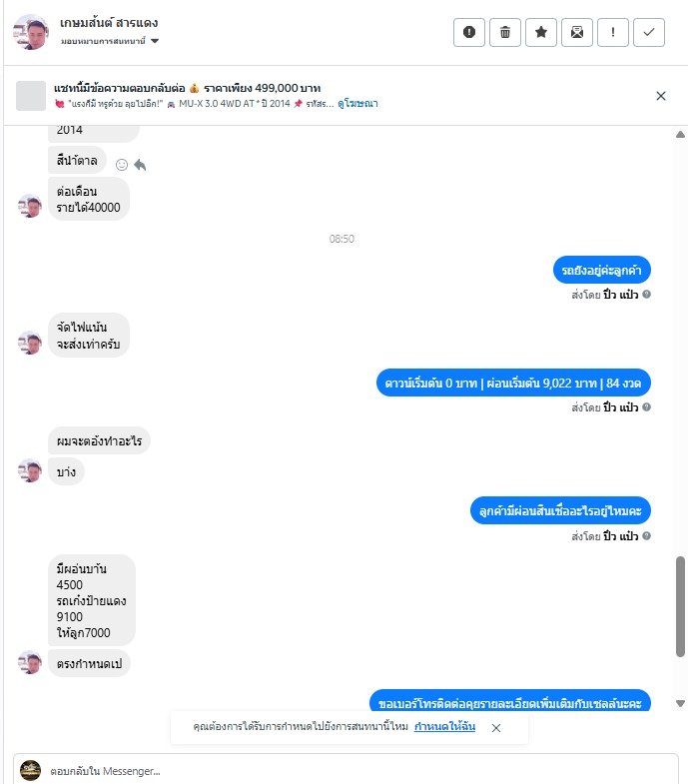Delete the conversation using trash icon
Image resolution: width=688 pixels, height=784 pixels.
tap(505, 33)
